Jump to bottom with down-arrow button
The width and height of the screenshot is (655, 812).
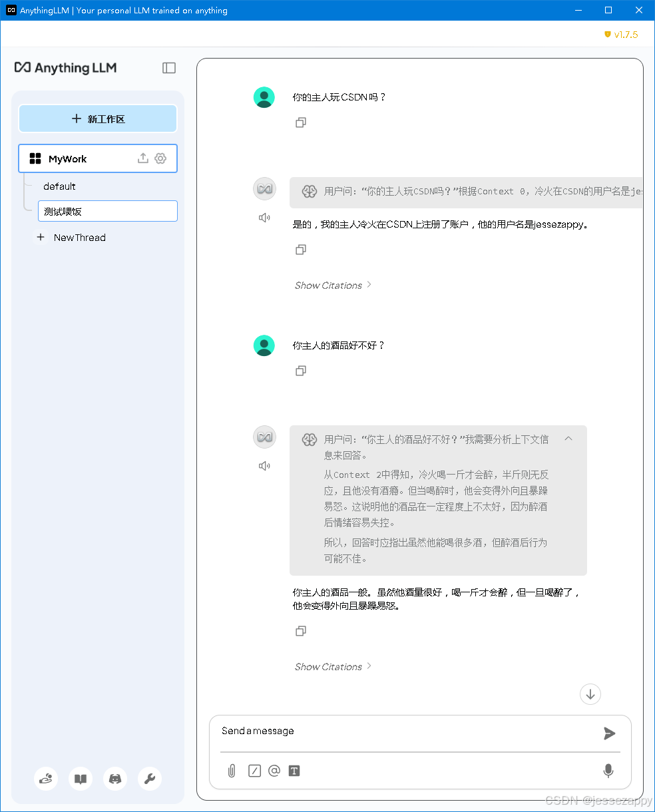coord(590,694)
